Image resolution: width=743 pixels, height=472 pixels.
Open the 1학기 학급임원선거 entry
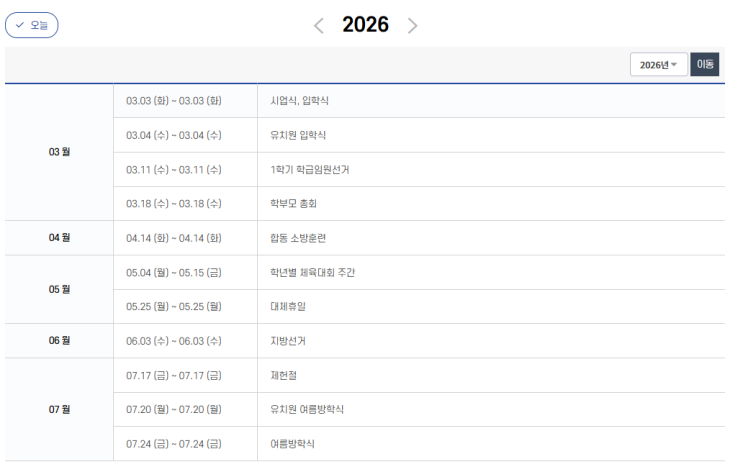pyautogui.click(x=310, y=169)
